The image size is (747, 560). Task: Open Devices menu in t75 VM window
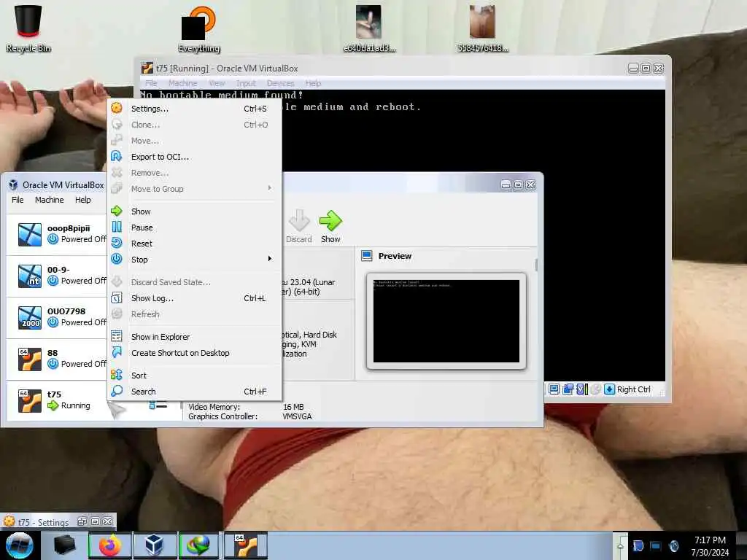(x=281, y=83)
